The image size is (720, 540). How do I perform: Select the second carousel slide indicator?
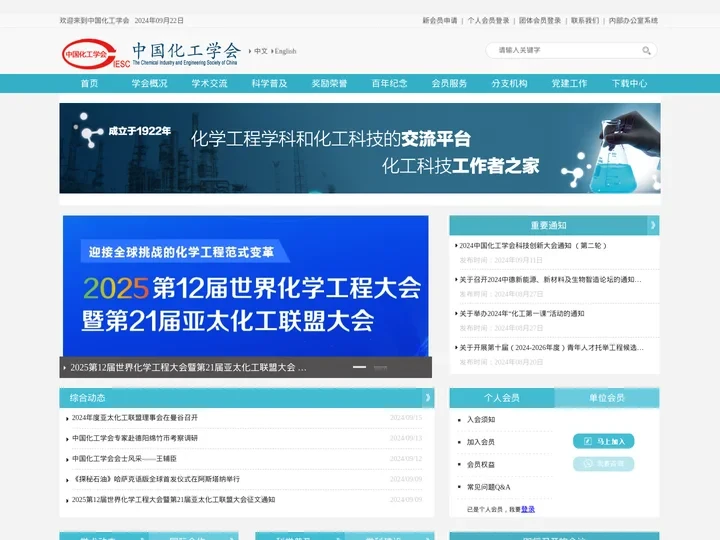click(380, 367)
